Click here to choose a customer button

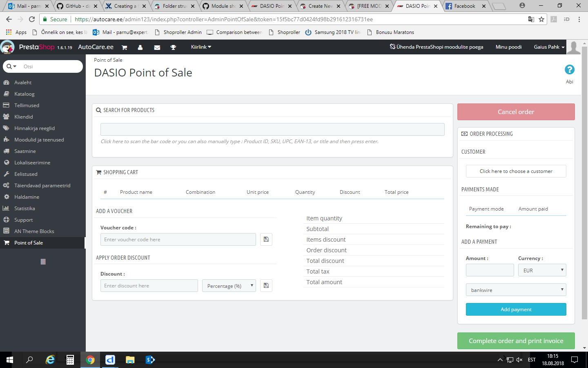coord(516,171)
